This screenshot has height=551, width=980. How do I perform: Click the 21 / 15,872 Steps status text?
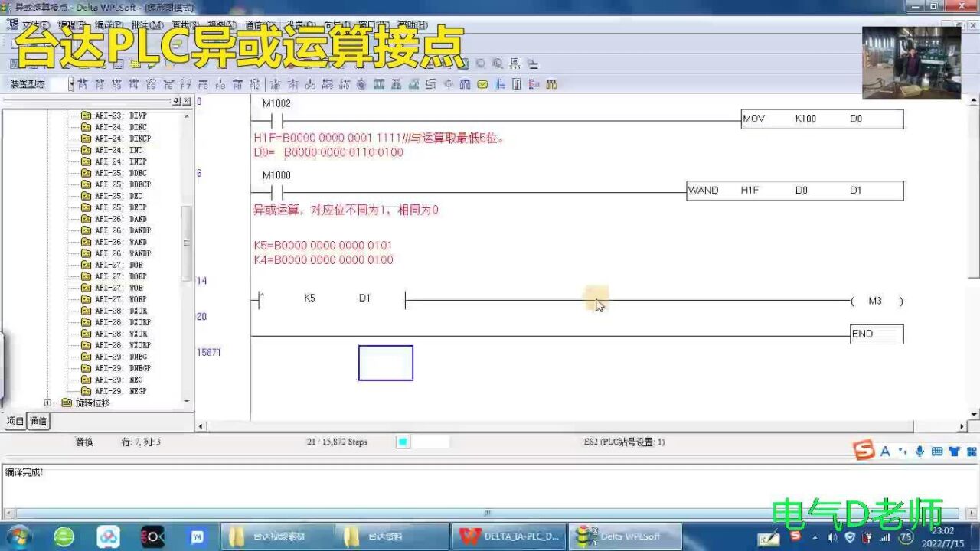[337, 442]
